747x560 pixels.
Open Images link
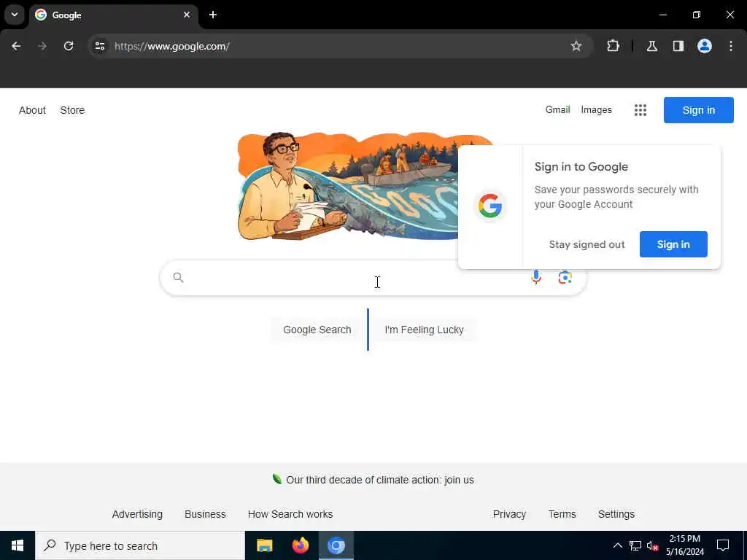pyautogui.click(x=596, y=109)
